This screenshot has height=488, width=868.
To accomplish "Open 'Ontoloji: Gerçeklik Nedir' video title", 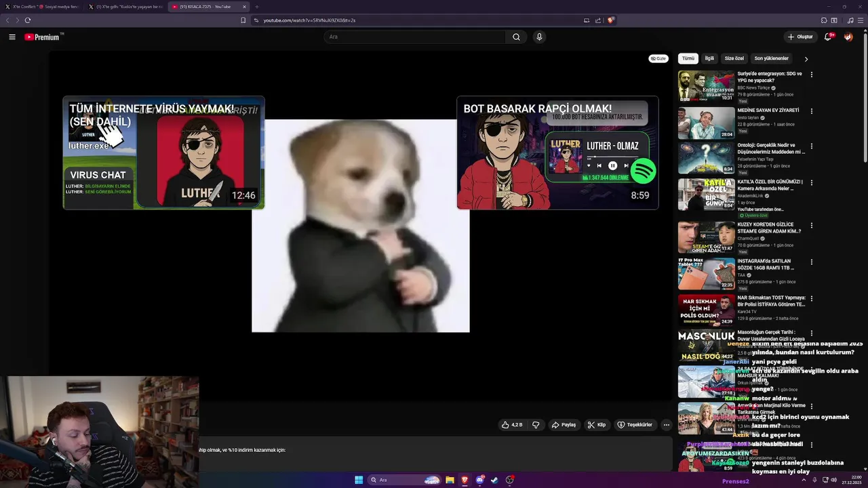I will tap(771, 149).
